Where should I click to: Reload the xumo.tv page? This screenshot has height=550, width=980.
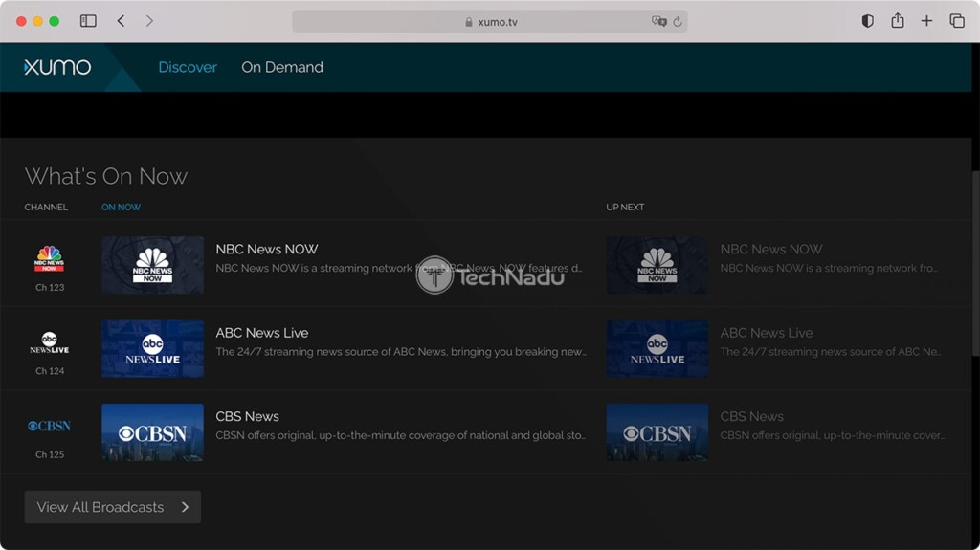tap(678, 22)
